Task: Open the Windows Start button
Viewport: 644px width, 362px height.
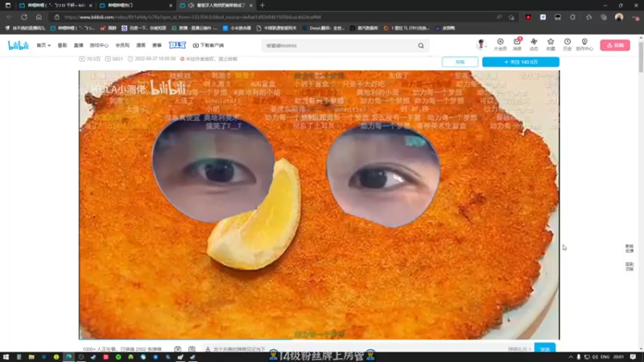Action: 6,357
